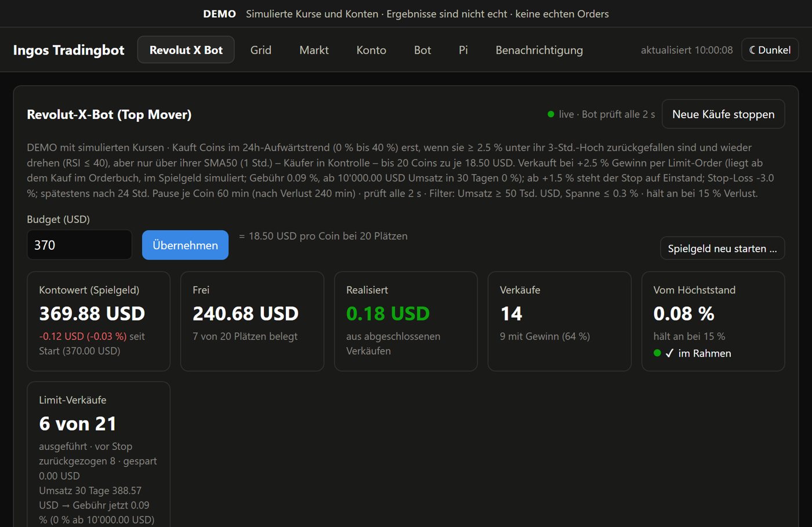Click the text 'hält an bei 15 %'
This screenshot has height=527, width=812.
point(689,336)
